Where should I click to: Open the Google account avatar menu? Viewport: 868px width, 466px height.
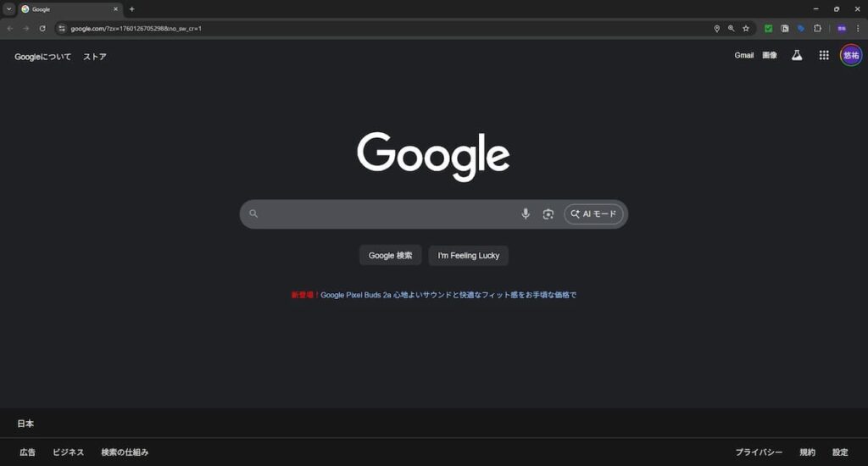[x=851, y=55]
